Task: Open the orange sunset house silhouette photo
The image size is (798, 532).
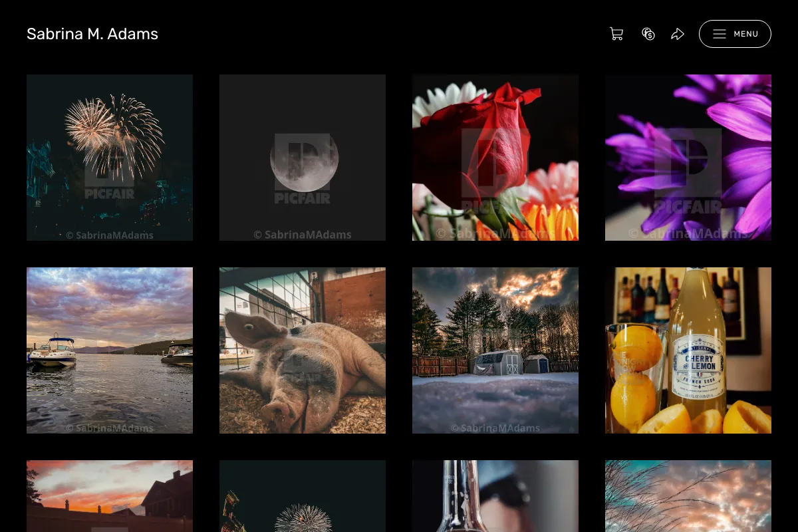Action: click(110, 496)
